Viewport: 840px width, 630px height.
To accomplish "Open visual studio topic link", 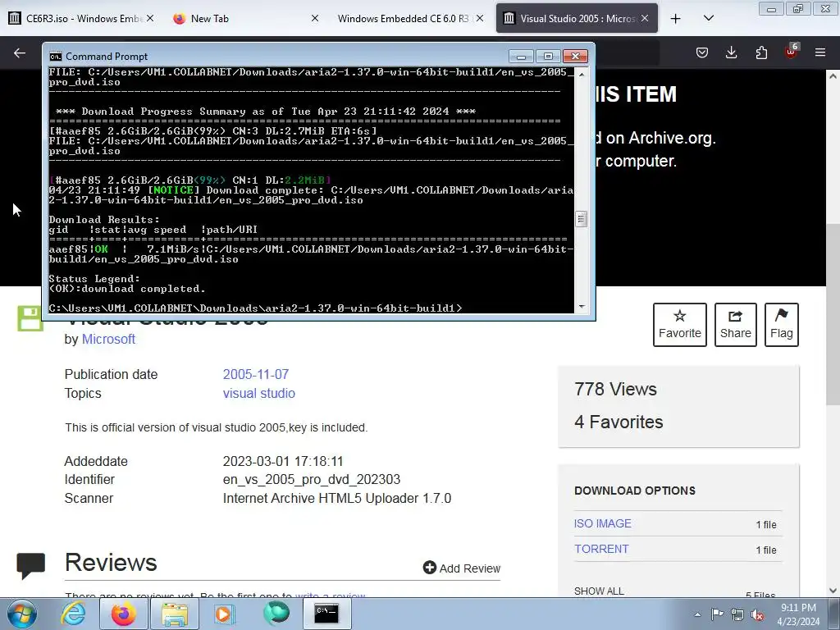I will [258, 393].
